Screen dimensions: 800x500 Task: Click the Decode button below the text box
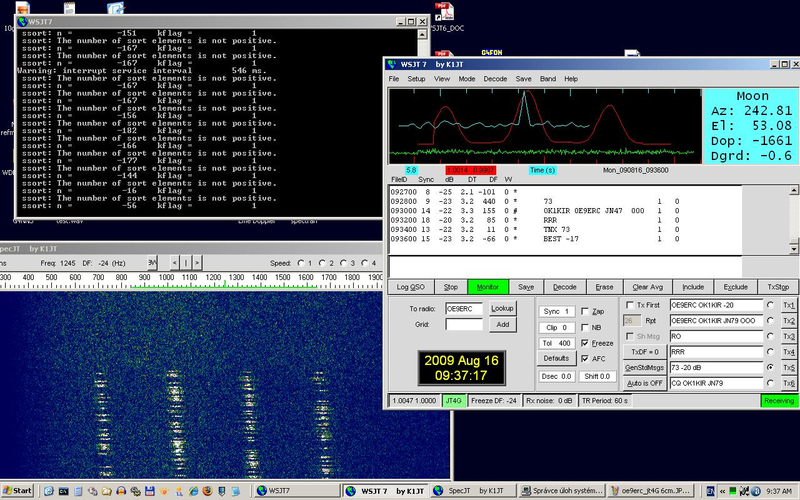click(x=565, y=287)
